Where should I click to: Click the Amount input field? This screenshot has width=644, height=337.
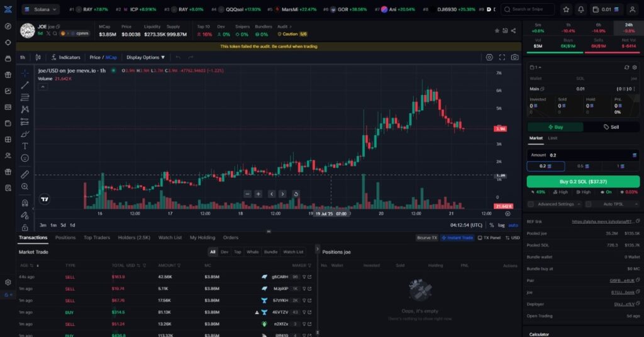583,155
